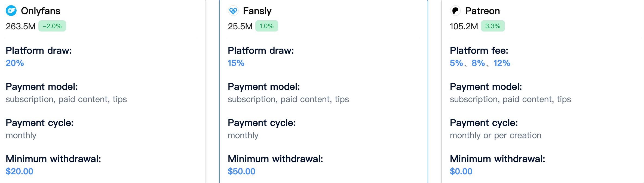Open the Fansly platform title
The height and width of the screenshot is (183, 644).
point(257,11)
